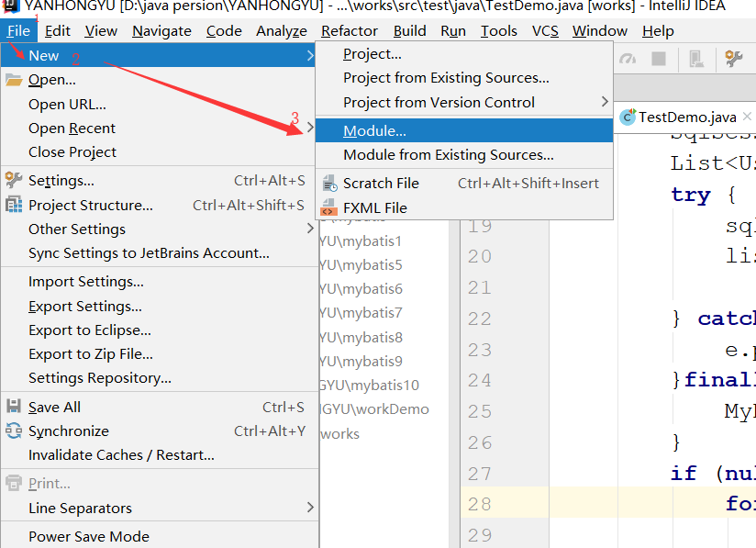
Task: Click the FXML File icon
Action: click(328, 208)
